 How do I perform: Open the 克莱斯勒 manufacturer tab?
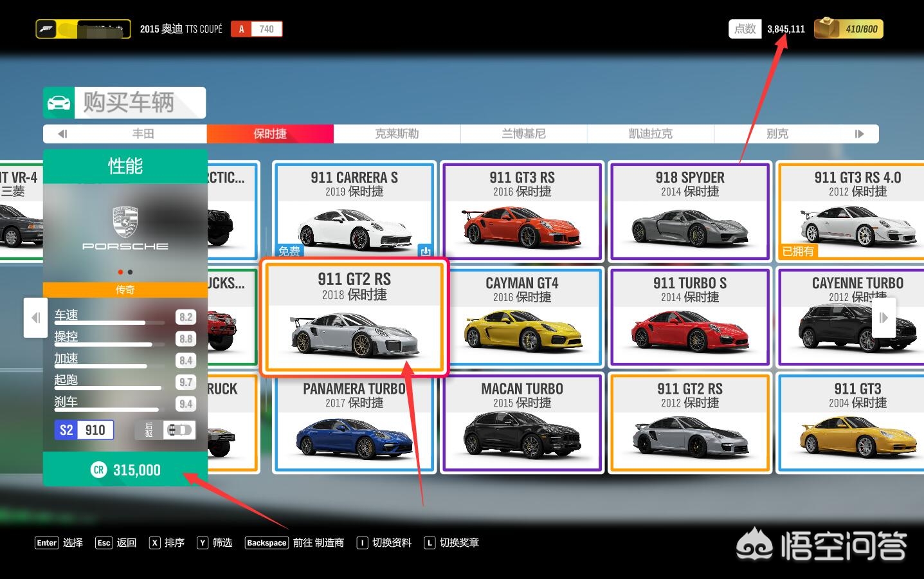click(x=397, y=134)
